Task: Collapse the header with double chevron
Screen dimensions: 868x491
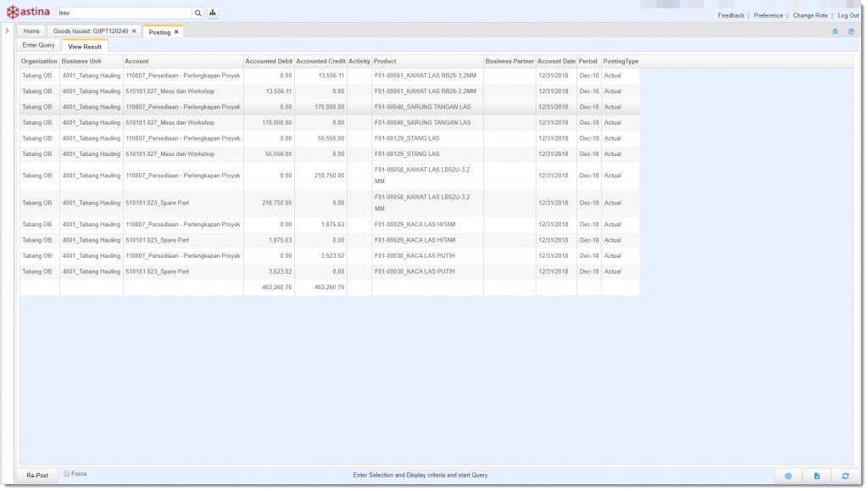Action: tap(835, 31)
